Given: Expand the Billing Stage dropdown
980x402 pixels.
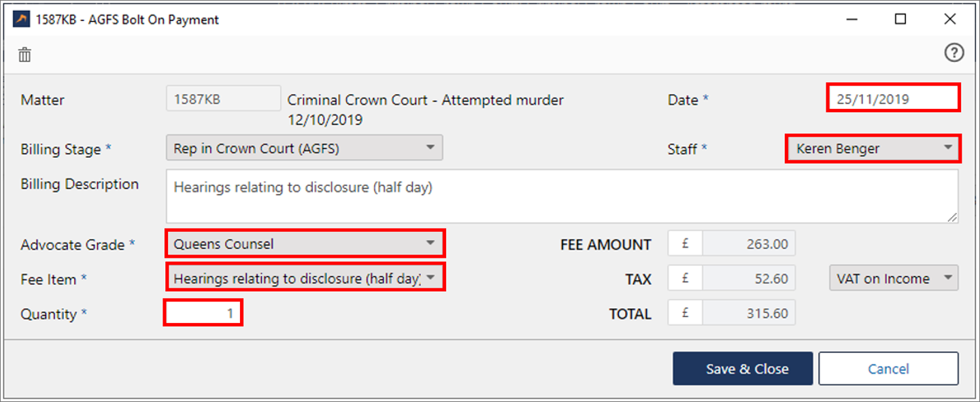Looking at the screenshot, I should [x=304, y=148].
